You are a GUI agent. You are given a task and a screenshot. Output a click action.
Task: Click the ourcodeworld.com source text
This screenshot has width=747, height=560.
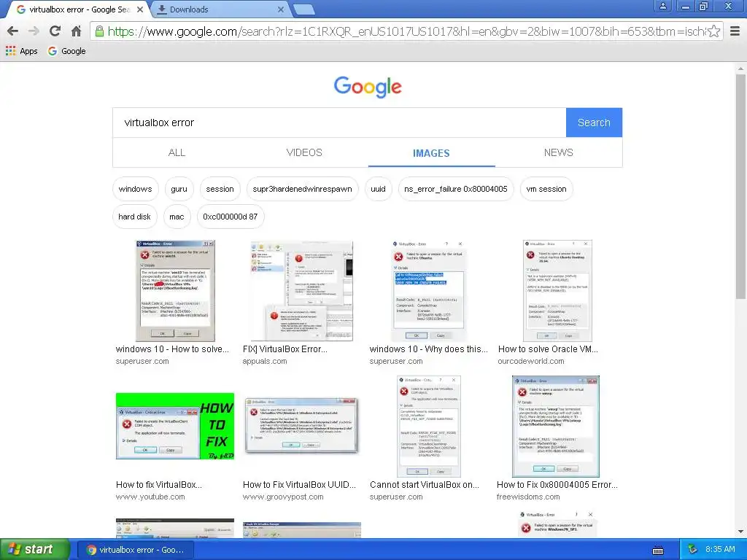pos(531,361)
